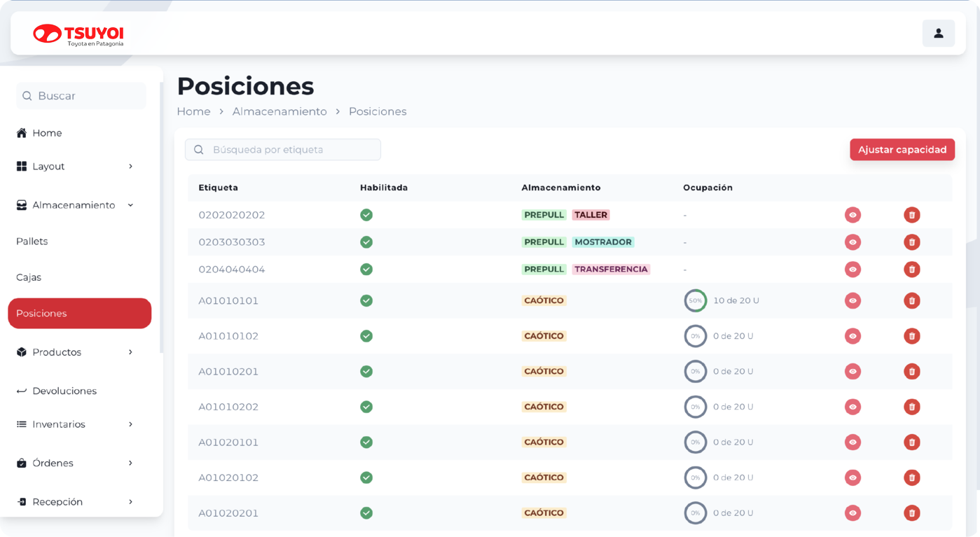Expand the Productos menu chevron
Viewport: 980px width, 537px height.
click(130, 352)
